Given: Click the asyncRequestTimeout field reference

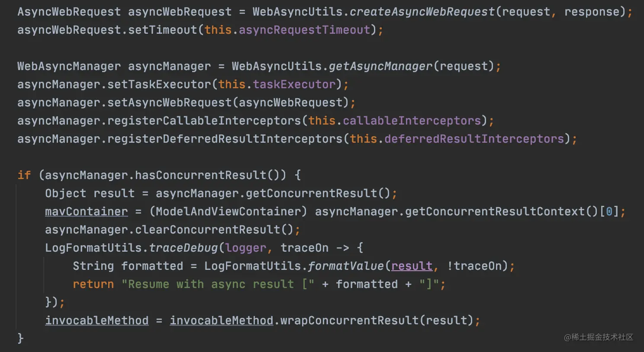Looking at the screenshot, I should 304,30.
